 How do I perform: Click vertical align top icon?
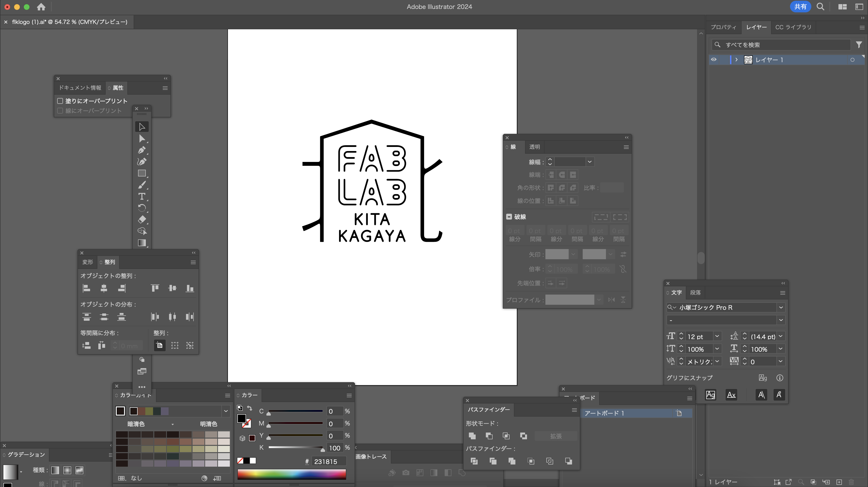tap(155, 288)
